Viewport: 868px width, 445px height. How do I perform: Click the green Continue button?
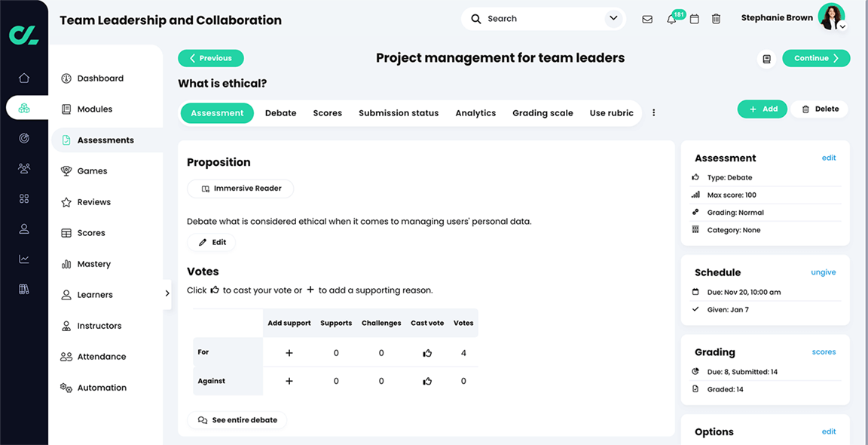tap(816, 58)
